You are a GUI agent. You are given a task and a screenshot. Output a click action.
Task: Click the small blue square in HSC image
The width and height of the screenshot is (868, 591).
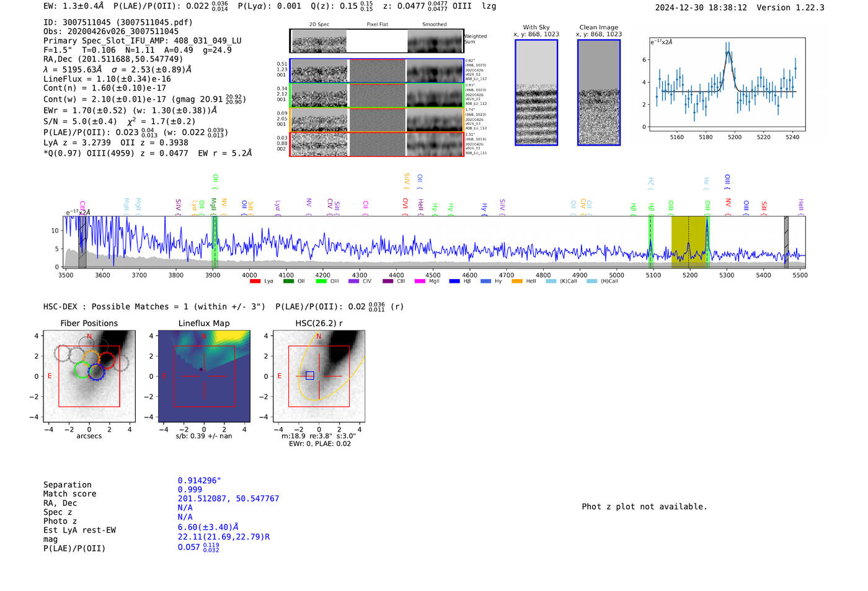[310, 376]
